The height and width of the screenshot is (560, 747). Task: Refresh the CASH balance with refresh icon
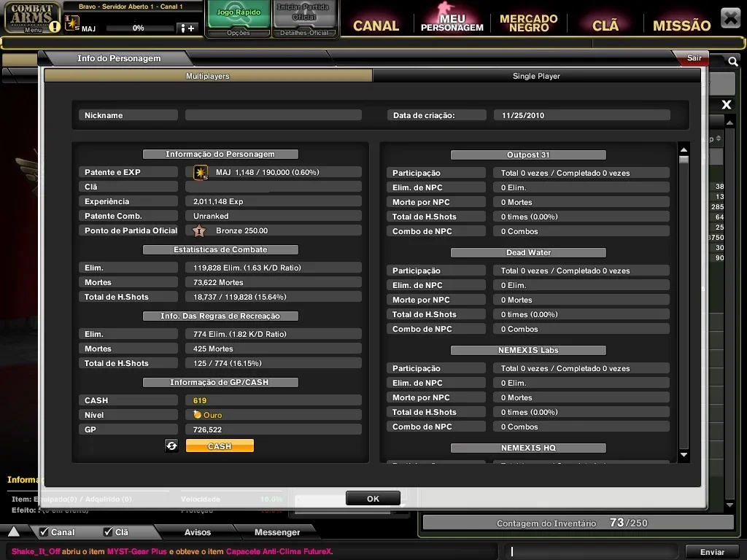pyautogui.click(x=171, y=446)
